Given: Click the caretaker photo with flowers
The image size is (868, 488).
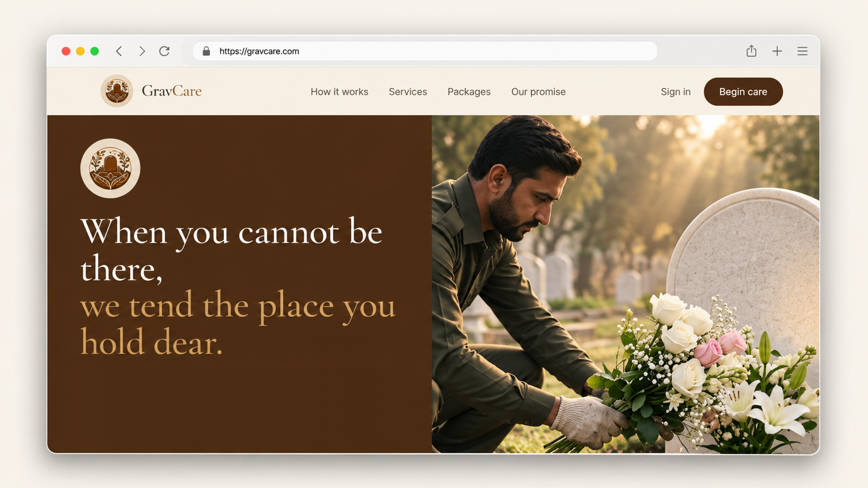Looking at the screenshot, I should [x=625, y=284].
